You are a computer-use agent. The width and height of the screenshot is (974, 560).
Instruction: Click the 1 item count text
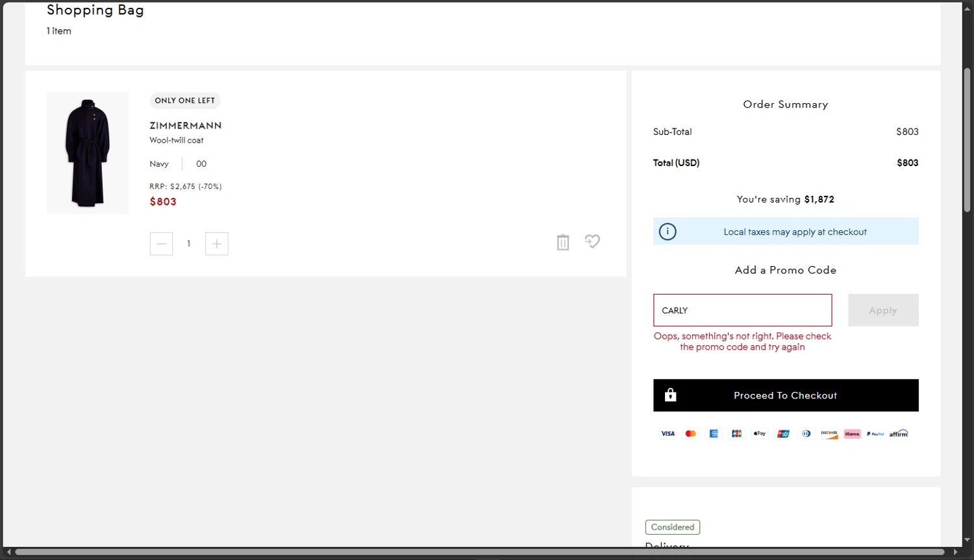[59, 30]
